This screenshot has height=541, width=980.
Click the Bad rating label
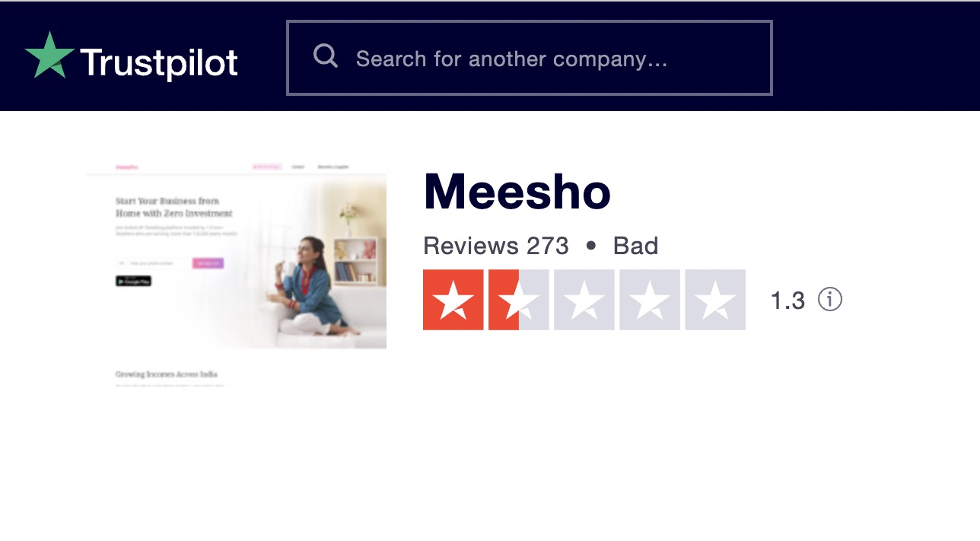636,245
